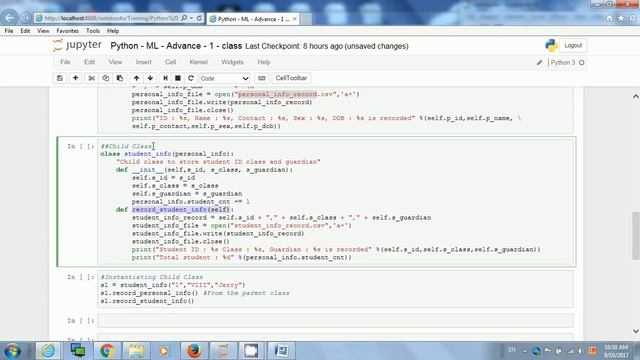Go back using the browser back arrow
Screen dimensions: 640x360
pyautogui.click(x=10, y=18)
